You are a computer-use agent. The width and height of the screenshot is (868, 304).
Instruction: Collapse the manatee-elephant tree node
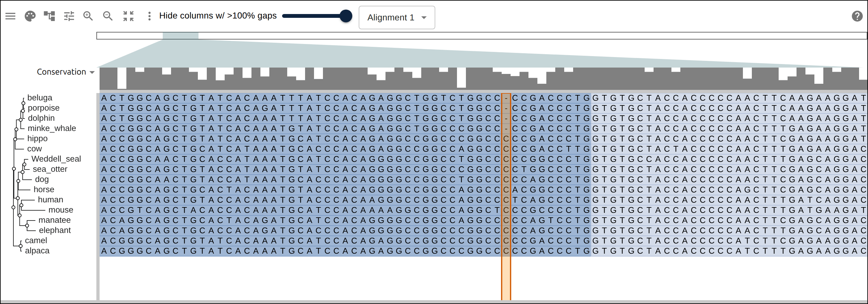(x=27, y=226)
